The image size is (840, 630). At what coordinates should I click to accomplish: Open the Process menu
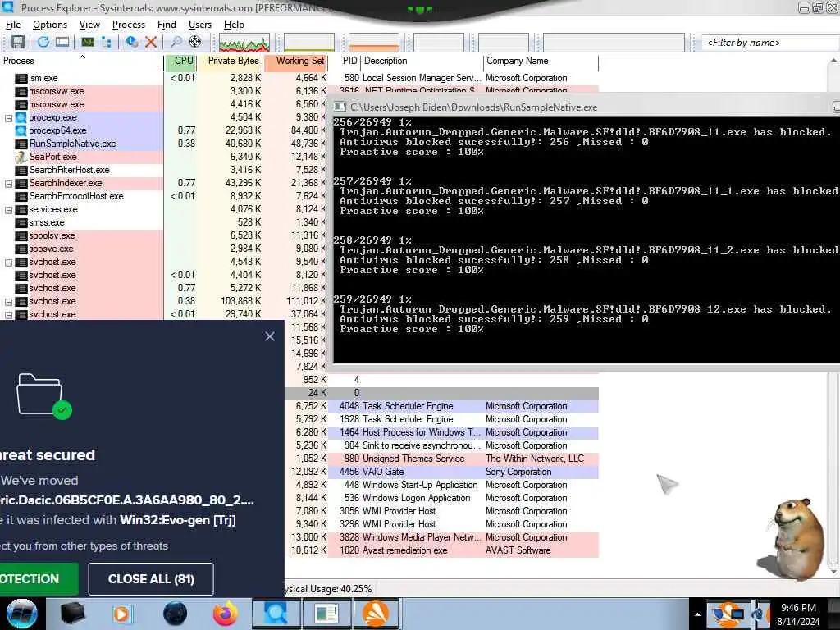pyautogui.click(x=129, y=25)
